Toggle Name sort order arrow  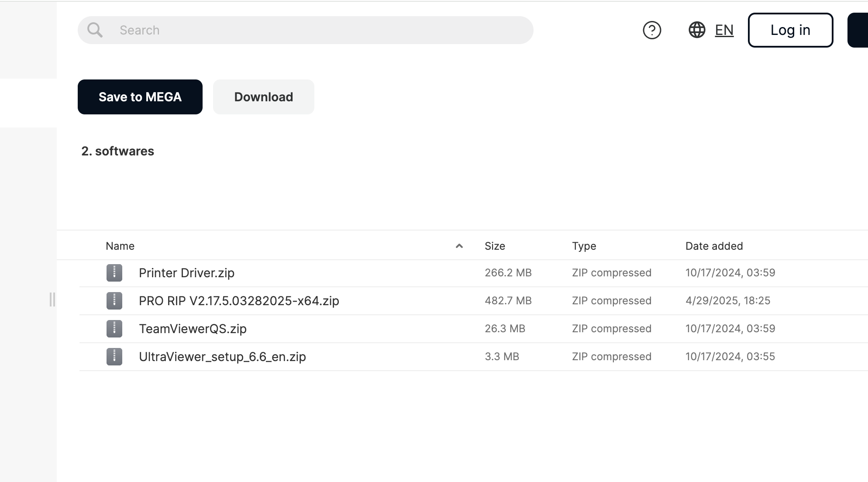coord(459,246)
